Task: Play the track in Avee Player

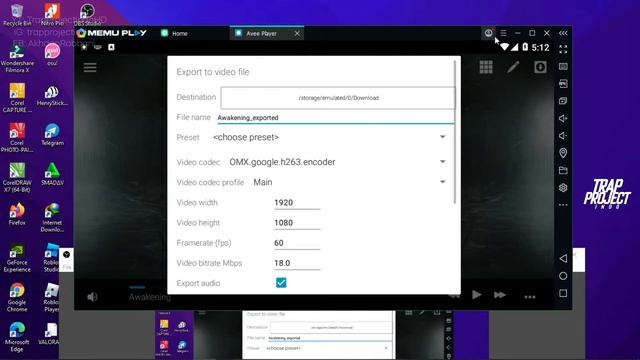Action: pyautogui.click(x=476, y=295)
